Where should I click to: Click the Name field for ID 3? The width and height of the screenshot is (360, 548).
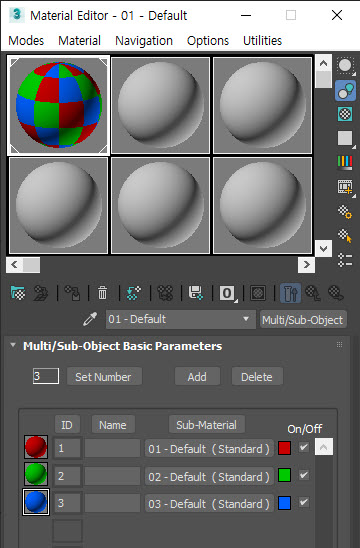pos(112,504)
